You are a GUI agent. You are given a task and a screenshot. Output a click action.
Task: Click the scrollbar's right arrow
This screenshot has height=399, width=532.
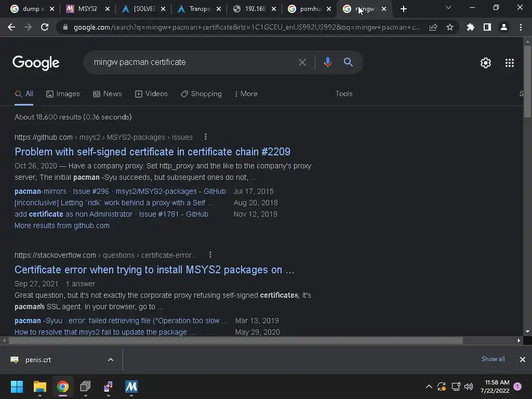tap(519, 341)
